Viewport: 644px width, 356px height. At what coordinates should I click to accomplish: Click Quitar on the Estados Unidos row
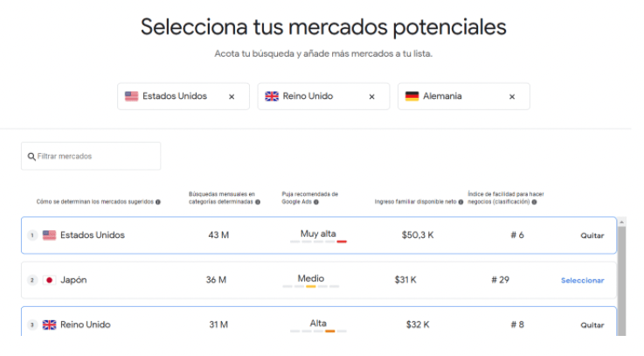592,235
